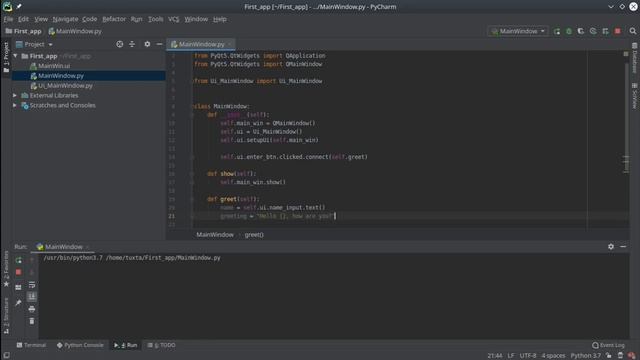The height and width of the screenshot is (360, 640).
Task: Click the green Debug bug icon
Action: coord(569,31)
